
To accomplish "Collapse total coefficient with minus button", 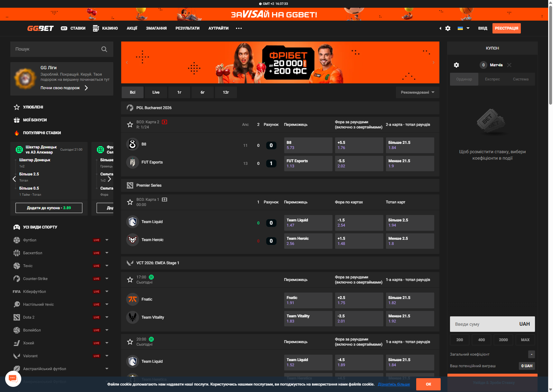I will click(531, 354).
